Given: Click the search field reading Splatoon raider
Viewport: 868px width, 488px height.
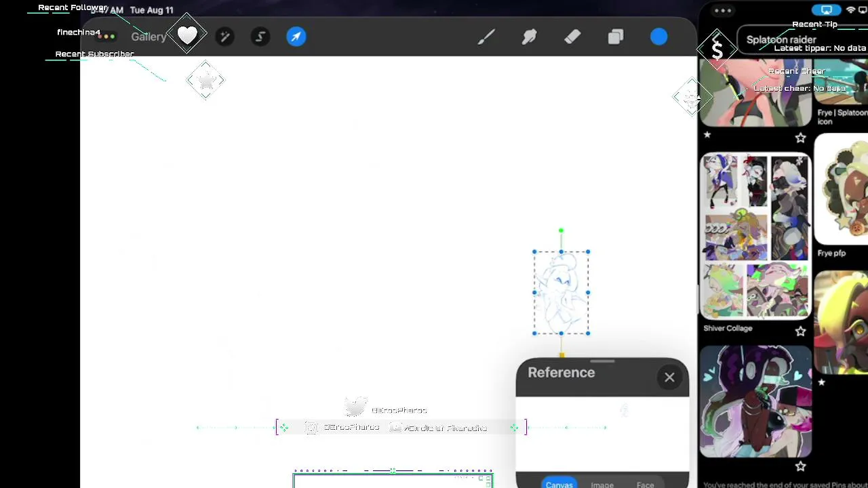Looking at the screenshot, I should click(x=804, y=40).
